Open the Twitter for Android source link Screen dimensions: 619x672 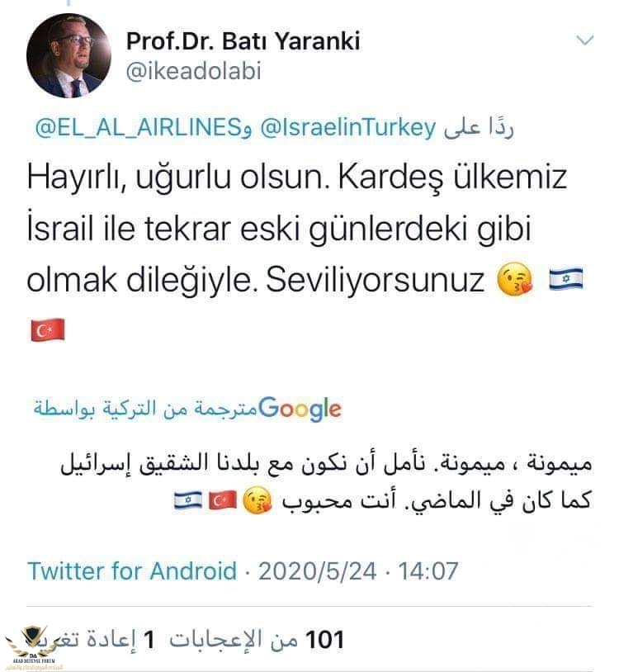click(x=132, y=570)
